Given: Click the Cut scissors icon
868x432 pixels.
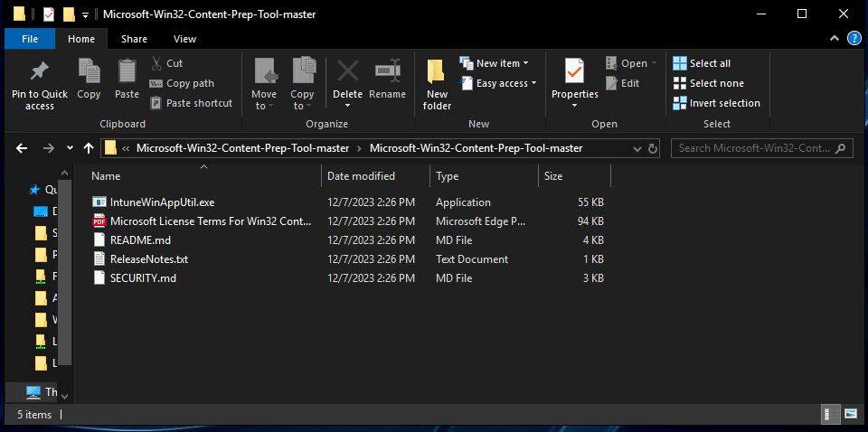Looking at the screenshot, I should pyautogui.click(x=156, y=63).
